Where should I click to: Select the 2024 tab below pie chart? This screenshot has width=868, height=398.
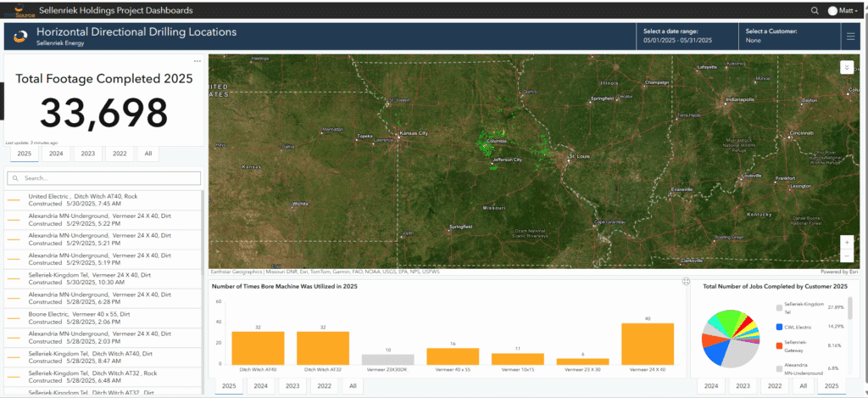pyautogui.click(x=711, y=386)
